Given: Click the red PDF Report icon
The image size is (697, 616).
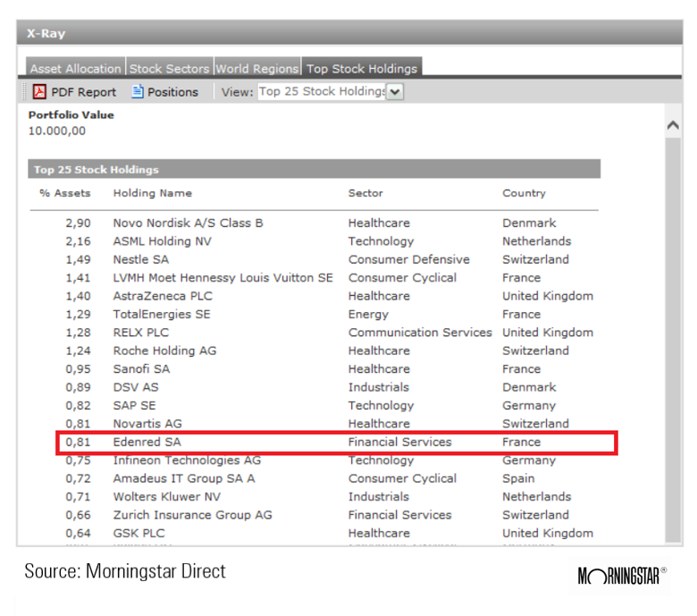Looking at the screenshot, I should [x=39, y=91].
